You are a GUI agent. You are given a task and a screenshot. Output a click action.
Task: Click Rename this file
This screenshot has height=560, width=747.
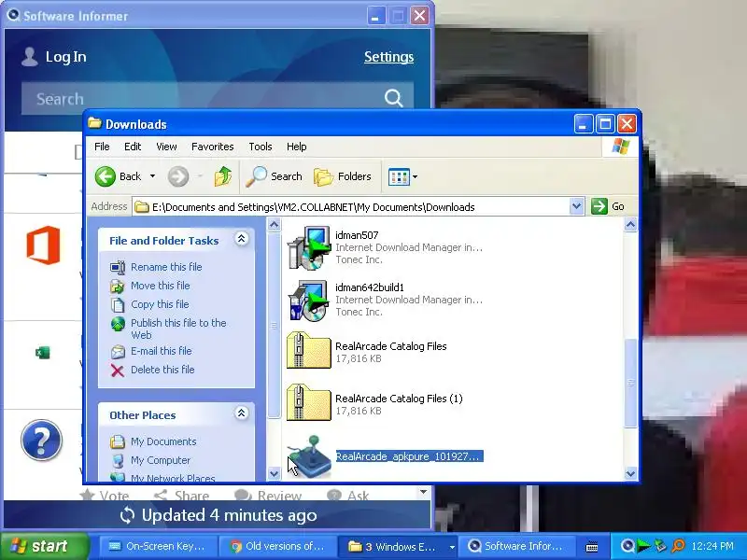166,267
